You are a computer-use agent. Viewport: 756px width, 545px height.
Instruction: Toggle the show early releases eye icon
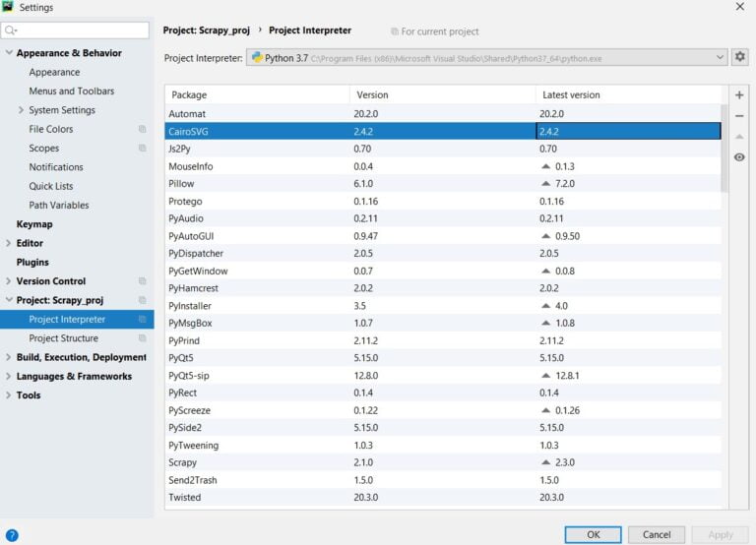(x=739, y=157)
